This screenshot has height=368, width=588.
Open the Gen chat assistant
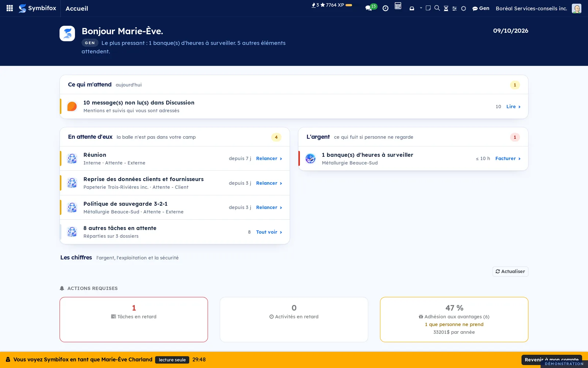481,8
